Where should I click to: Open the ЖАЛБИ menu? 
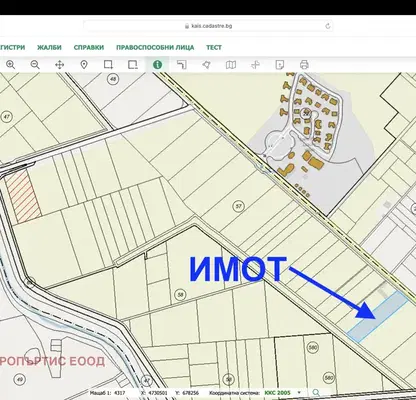[x=49, y=47]
